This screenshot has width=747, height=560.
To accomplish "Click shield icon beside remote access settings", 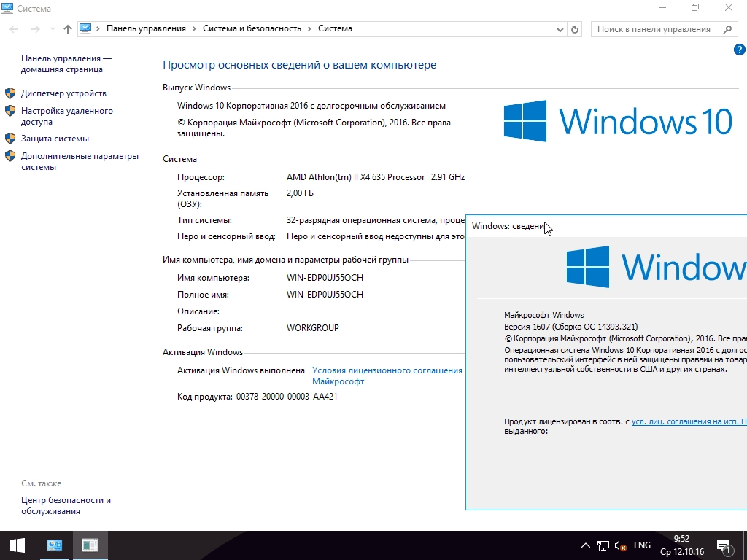I will [x=10, y=111].
